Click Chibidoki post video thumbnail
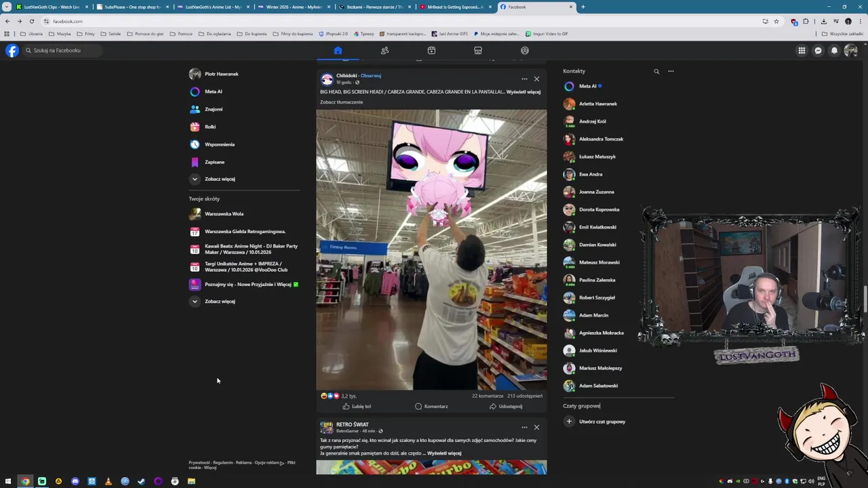 [431, 249]
